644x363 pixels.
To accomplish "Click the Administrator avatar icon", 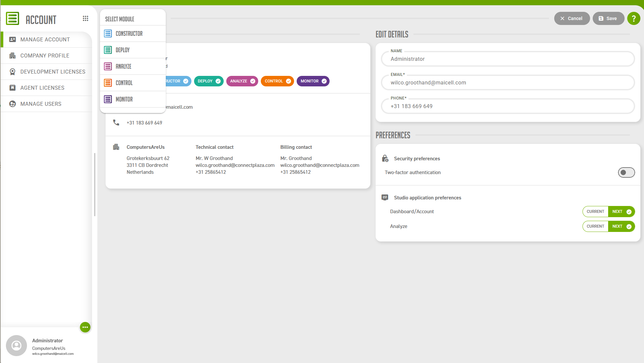I will coord(16,346).
